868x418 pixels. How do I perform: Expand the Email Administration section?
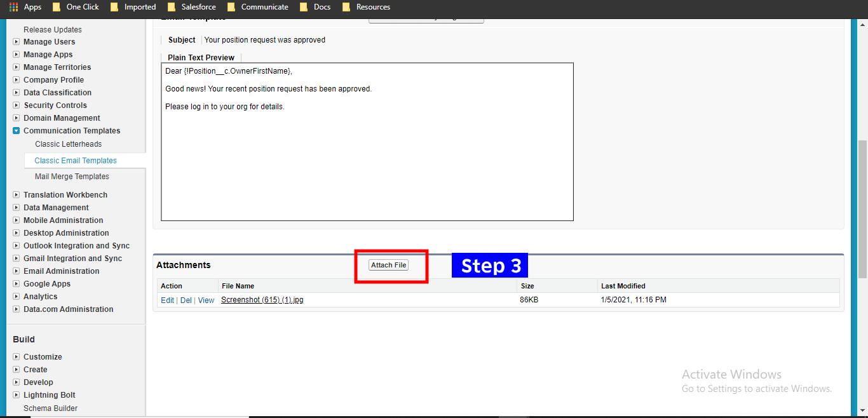[16, 271]
